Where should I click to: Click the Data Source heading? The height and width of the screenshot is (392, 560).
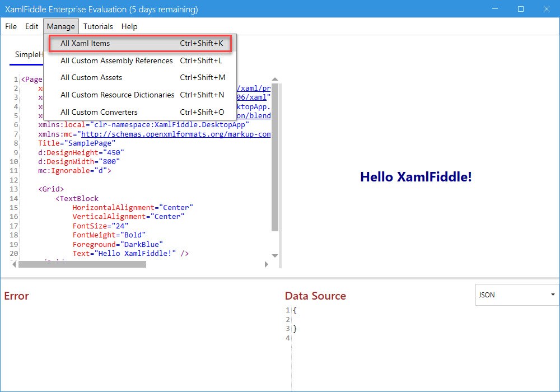point(315,296)
